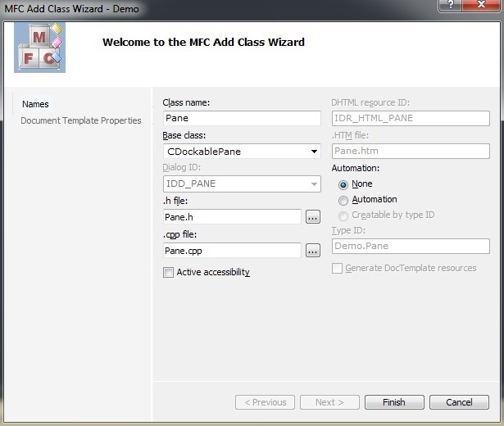The image size is (504, 426).
Task: Click the Automation: group label
Action: pos(356,168)
